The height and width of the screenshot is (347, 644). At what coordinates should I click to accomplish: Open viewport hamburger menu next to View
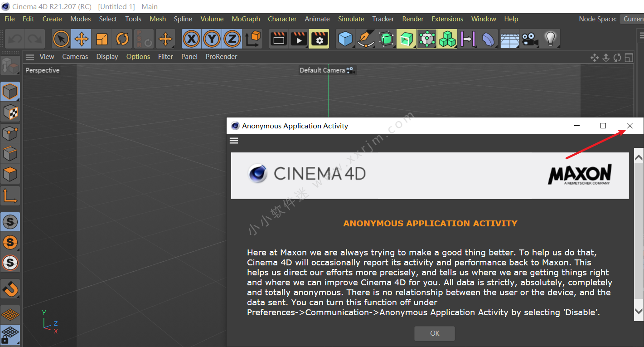click(30, 57)
